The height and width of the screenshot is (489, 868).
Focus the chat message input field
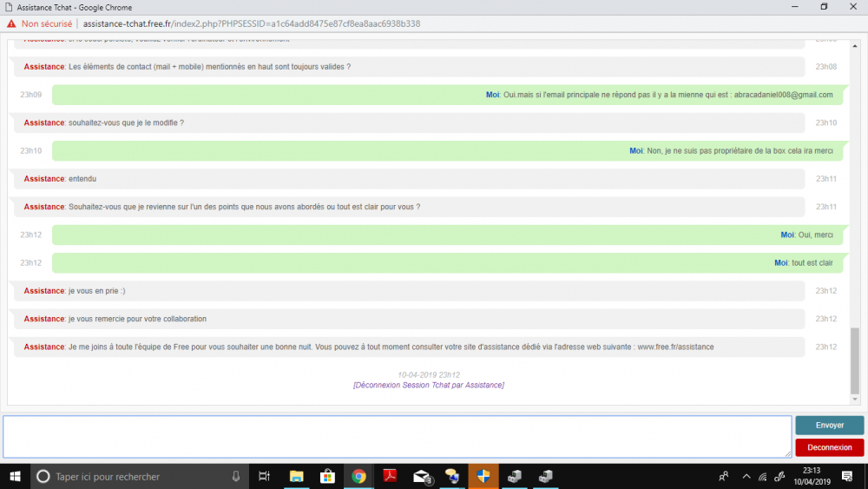[398, 437]
